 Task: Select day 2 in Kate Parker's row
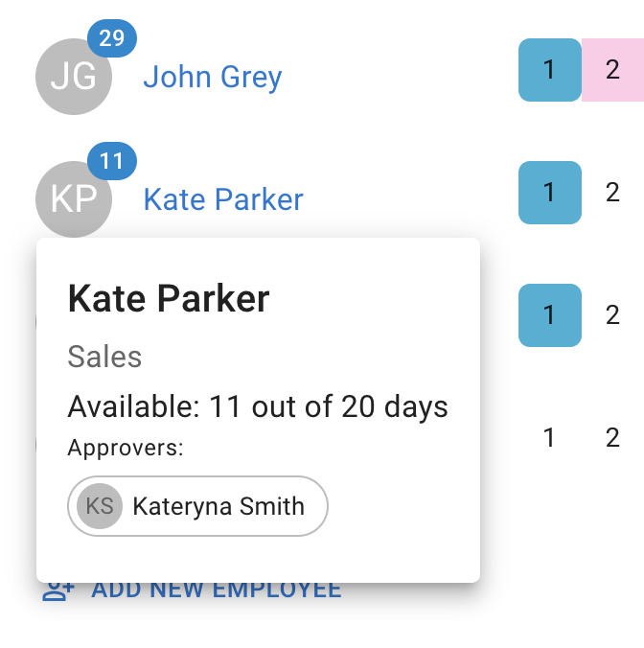tap(612, 193)
